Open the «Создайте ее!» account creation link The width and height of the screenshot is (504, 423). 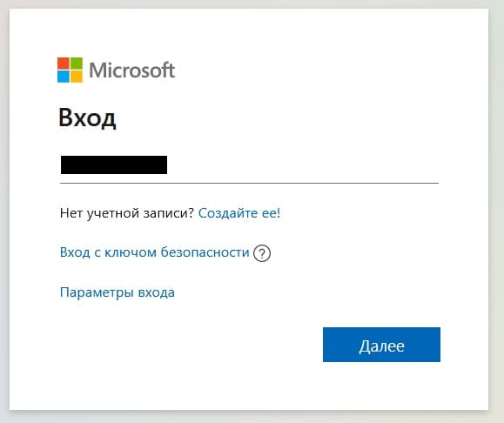(x=239, y=213)
